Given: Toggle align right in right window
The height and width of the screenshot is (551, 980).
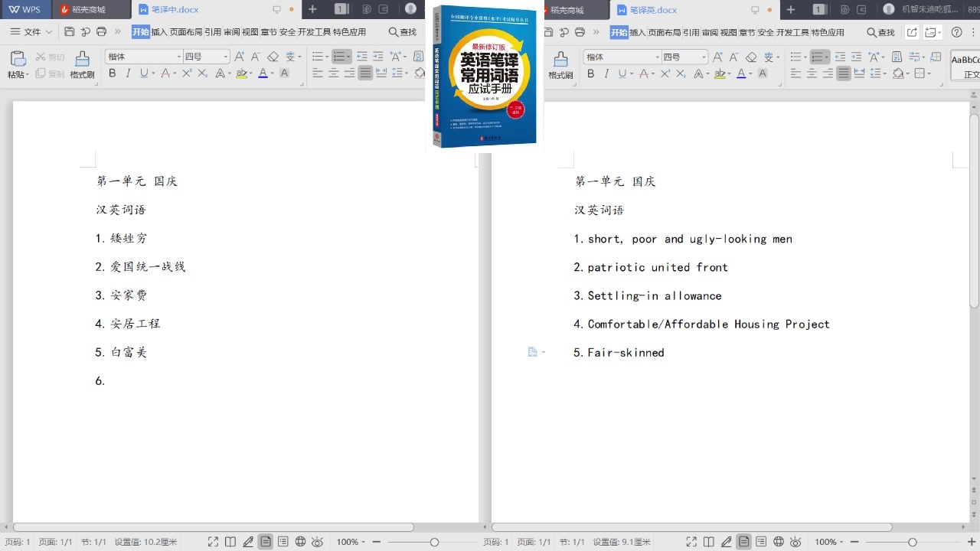Looking at the screenshot, I should pyautogui.click(x=828, y=73).
